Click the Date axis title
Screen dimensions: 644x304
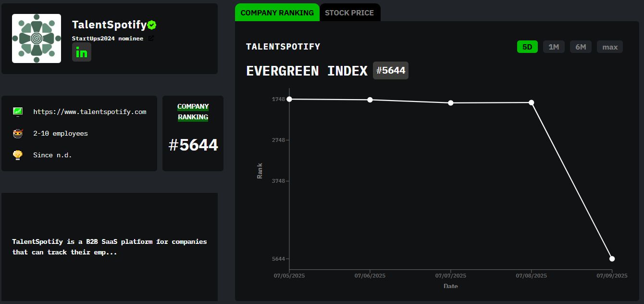click(451, 286)
